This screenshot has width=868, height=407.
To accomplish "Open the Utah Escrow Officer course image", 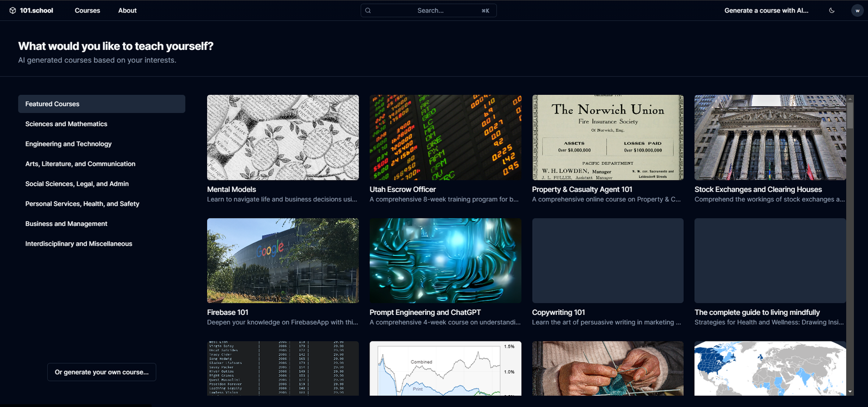I will (x=445, y=138).
